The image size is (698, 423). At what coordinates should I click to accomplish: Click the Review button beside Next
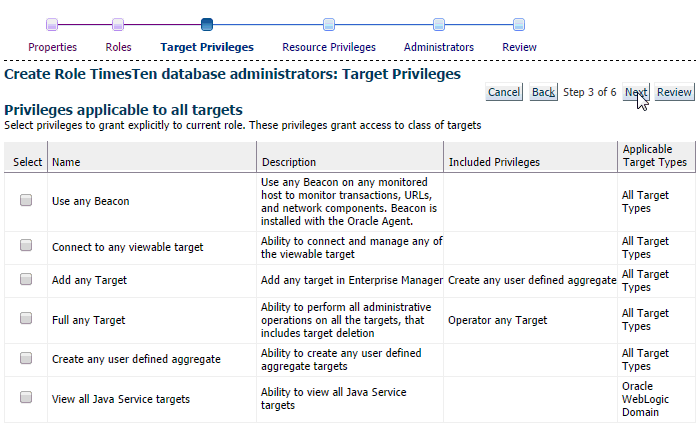coord(674,92)
